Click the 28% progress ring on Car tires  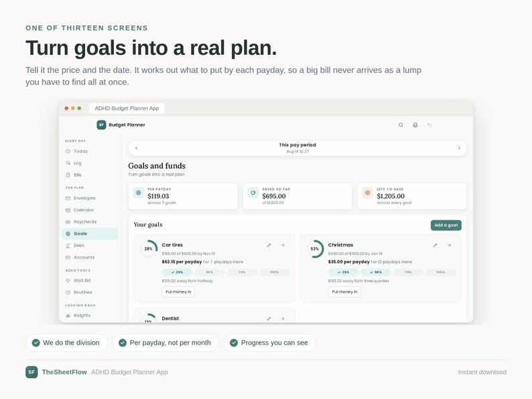pyautogui.click(x=149, y=249)
